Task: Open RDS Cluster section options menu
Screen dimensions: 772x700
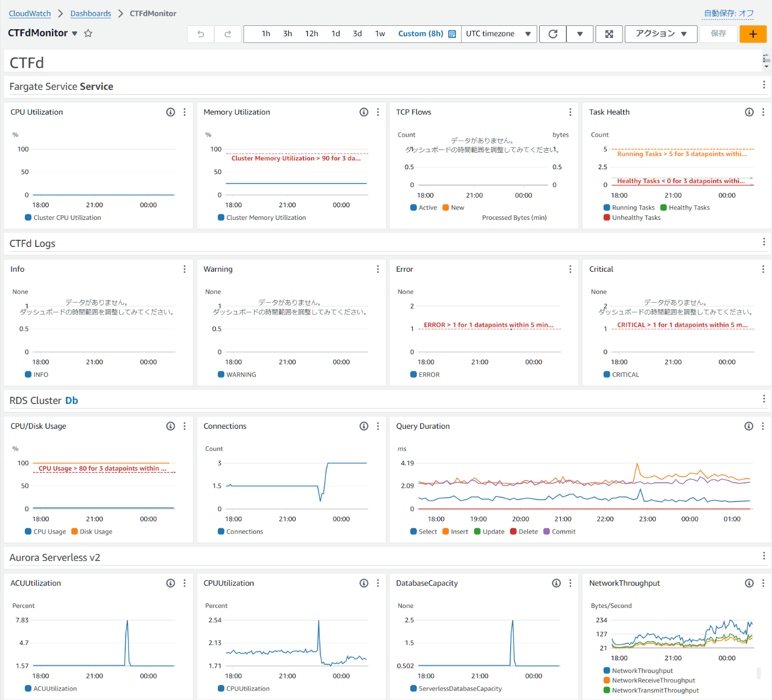Action: click(x=764, y=399)
